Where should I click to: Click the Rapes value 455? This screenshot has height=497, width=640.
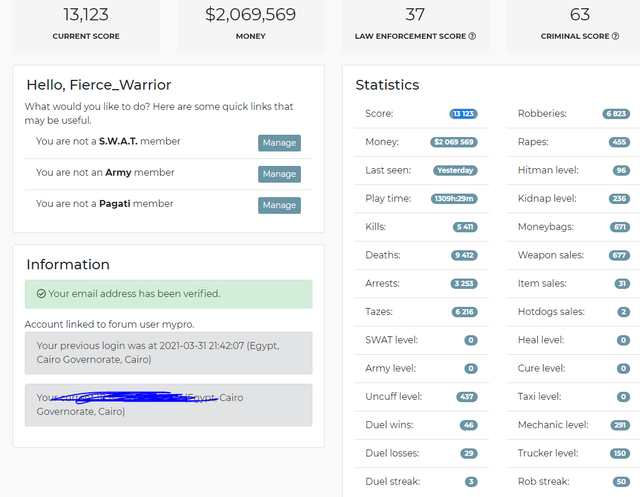(x=619, y=142)
